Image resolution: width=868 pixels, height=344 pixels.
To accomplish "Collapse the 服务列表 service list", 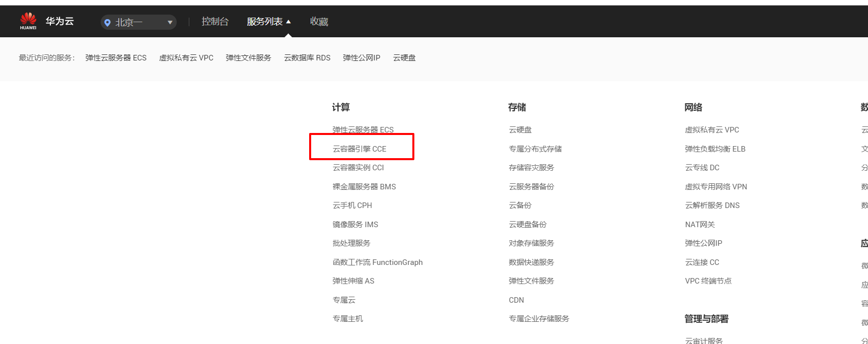I will [269, 21].
